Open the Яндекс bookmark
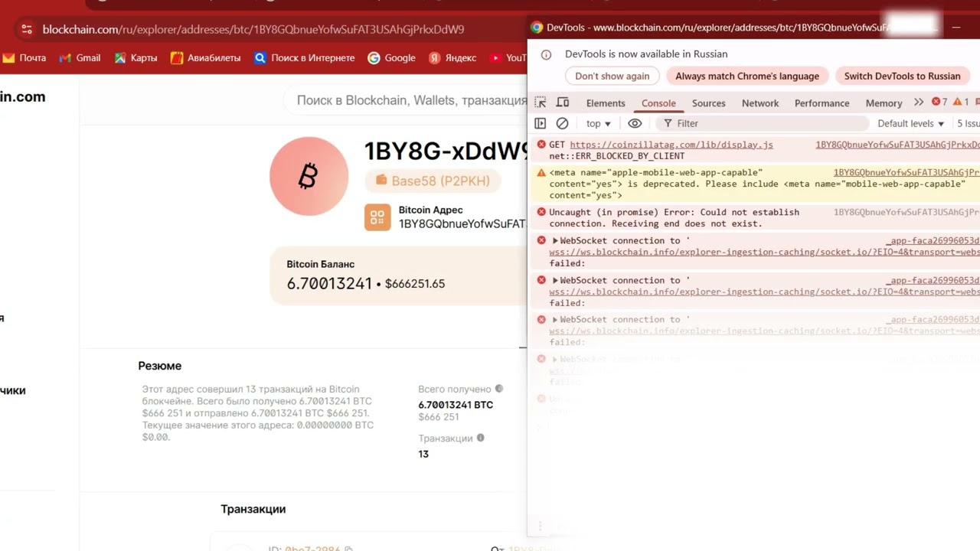This screenshot has height=551, width=980. pyautogui.click(x=452, y=57)
